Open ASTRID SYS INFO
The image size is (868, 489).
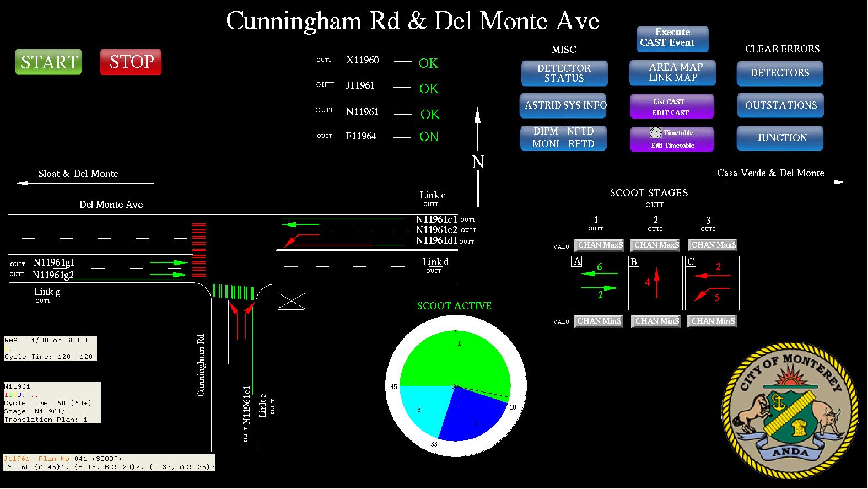click(x=563, y=105)
